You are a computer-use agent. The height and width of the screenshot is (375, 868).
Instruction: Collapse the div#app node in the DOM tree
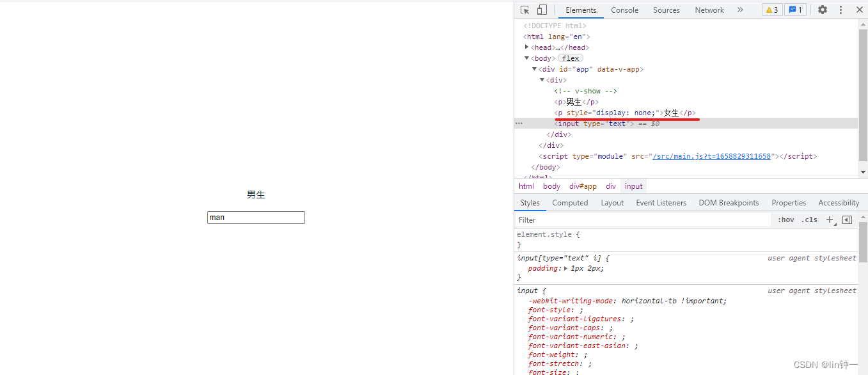click(x=535, y=69)
